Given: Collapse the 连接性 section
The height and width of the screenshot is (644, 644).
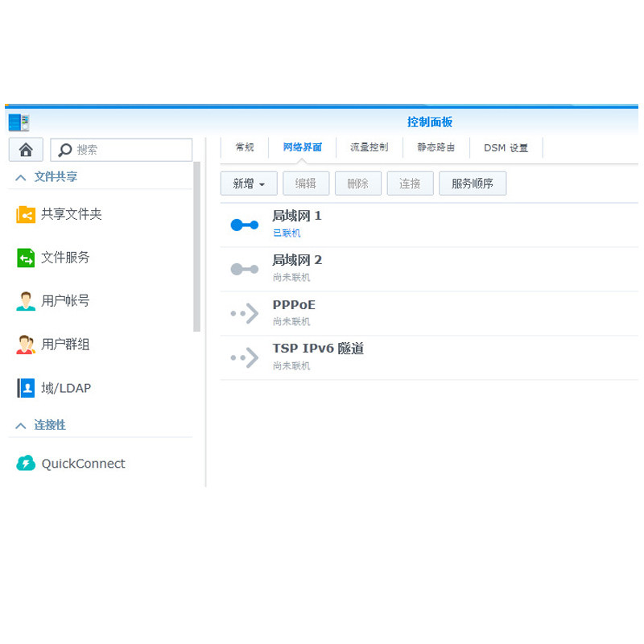Looking at the screenshot, I should (21, 426).
